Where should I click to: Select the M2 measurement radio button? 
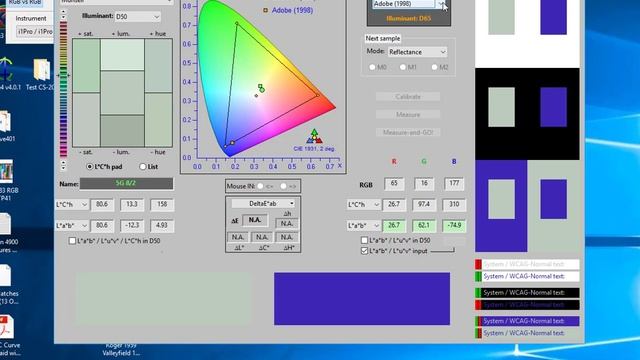point(434,67)
